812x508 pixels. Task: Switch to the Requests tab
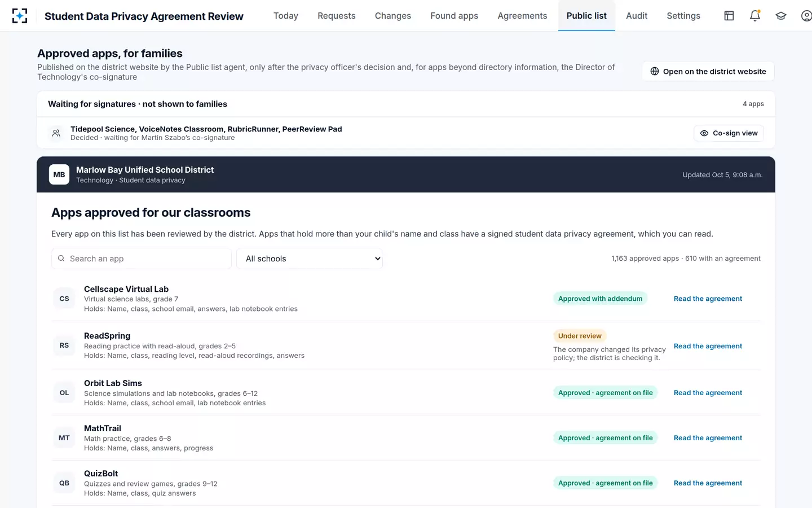click(x=337, y=16)
